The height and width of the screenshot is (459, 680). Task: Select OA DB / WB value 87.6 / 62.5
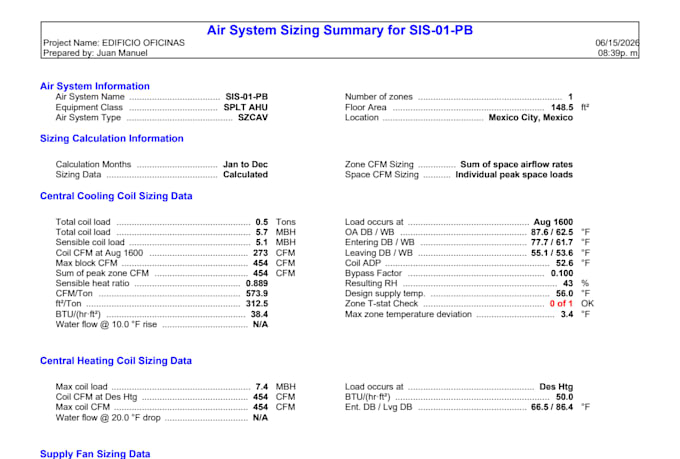552,232
